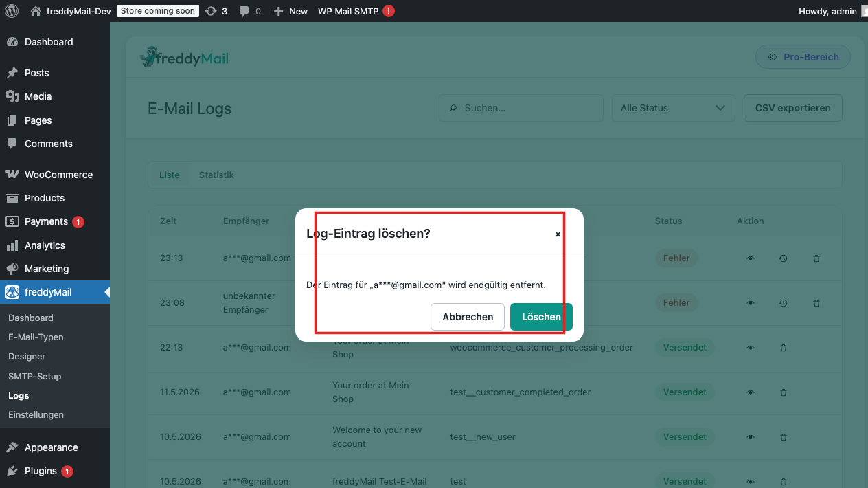Open Media in the sidebar
This screenshot has width=868, height=488.
[x=55, y=96]
